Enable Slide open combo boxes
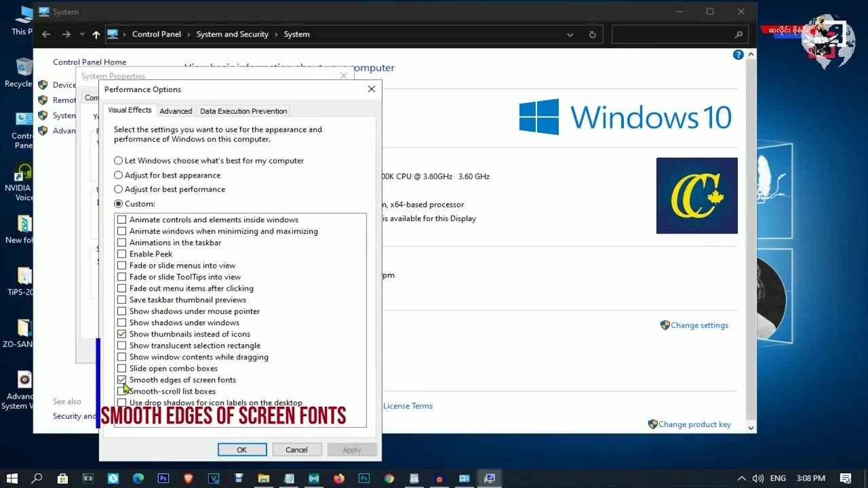The width and height of the screenshot is (868, 488). (x=122, y=369)
